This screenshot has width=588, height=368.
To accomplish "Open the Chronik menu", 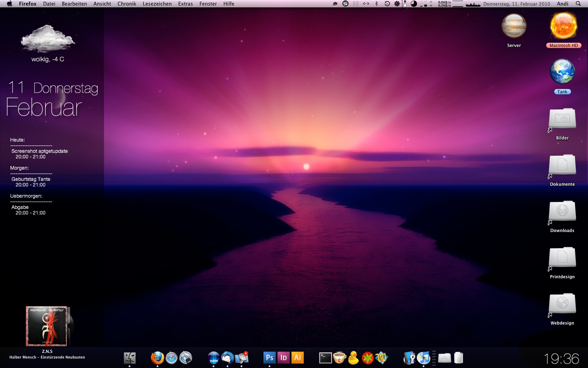I will click(x=127, y=4).
